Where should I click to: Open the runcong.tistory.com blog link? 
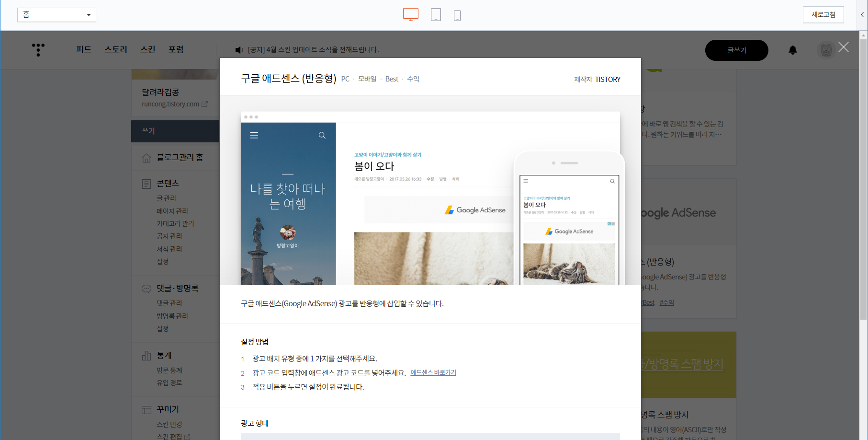point(170,104)
